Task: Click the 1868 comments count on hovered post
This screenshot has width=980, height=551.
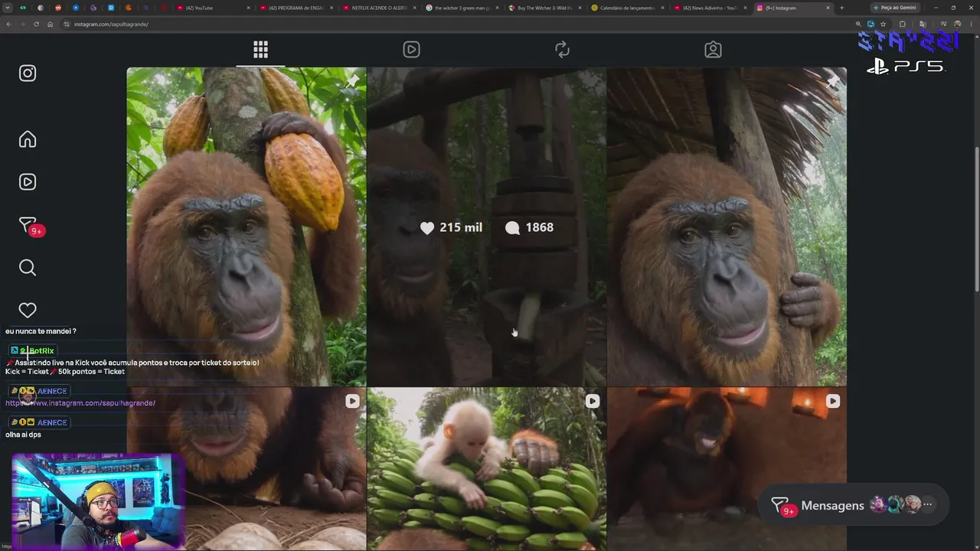Action: [529, 227]
